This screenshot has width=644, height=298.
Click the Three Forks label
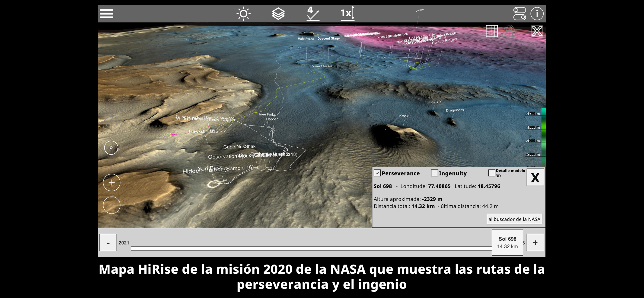click(266, 114)
